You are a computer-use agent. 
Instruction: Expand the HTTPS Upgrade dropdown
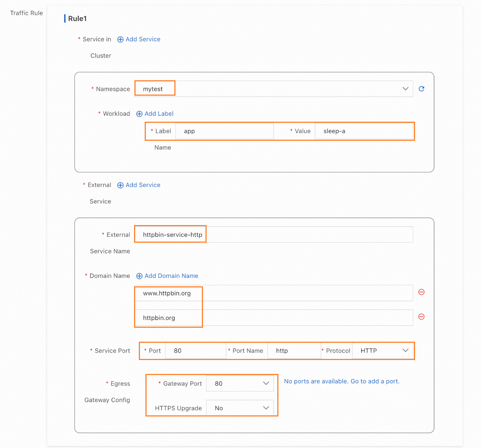pos(266,408)
